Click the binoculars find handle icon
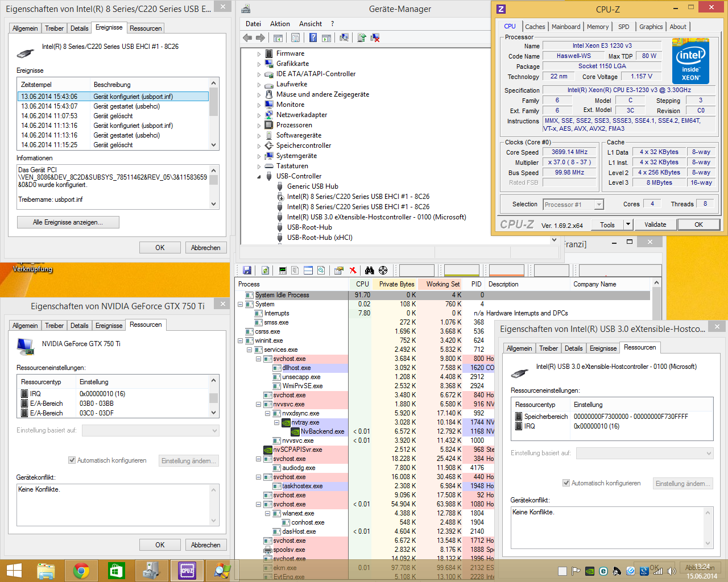 [x=370, y=271]
